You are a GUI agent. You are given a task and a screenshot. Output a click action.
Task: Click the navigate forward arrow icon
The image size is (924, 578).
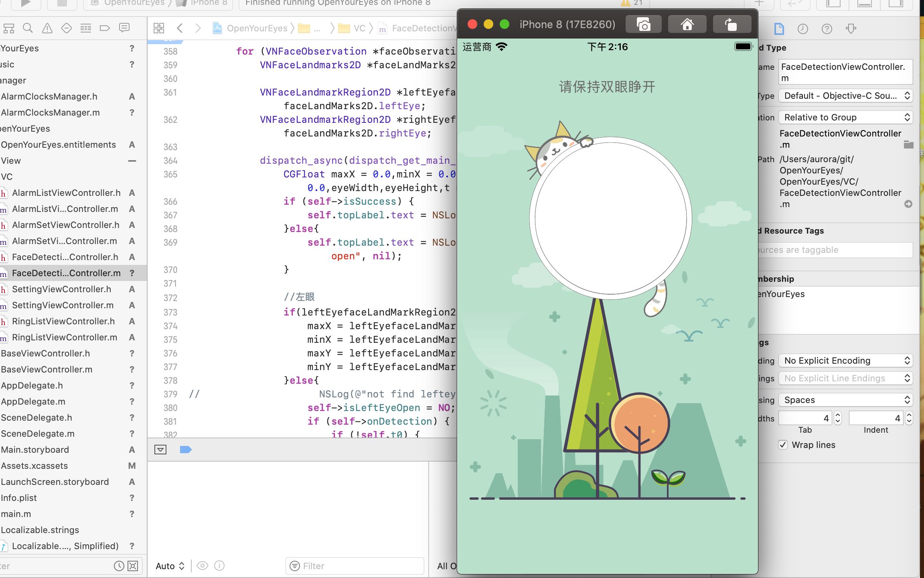point(197,27)
